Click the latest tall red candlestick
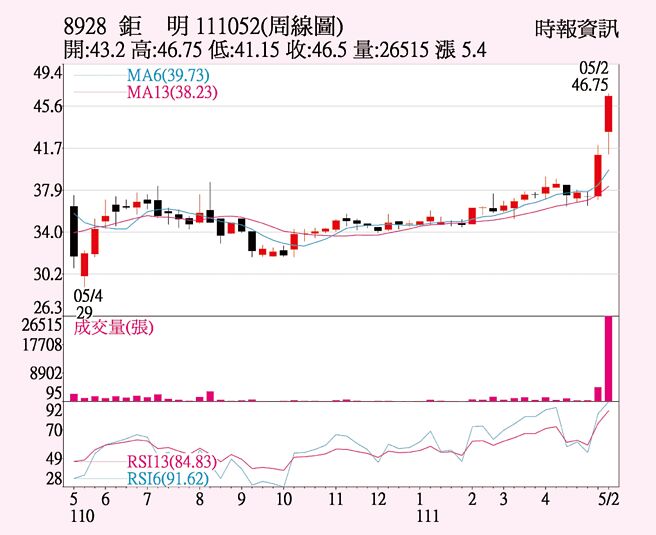 point(608,114)
